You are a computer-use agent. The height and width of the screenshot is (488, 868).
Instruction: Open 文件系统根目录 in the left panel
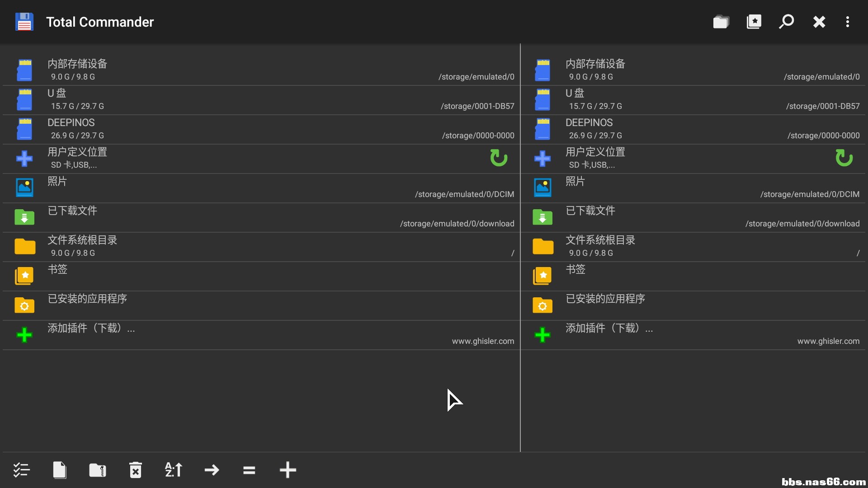(x=261, y=247)
